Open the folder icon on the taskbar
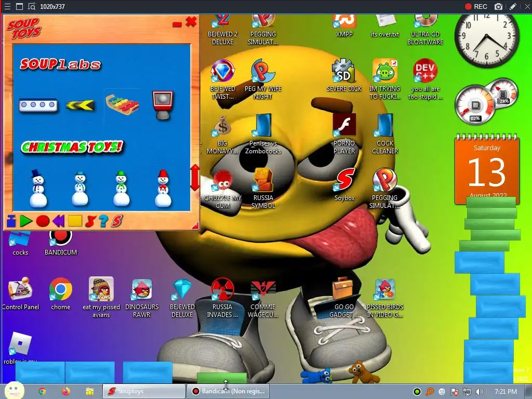This screenshot has height=399, width=532. (89, 391)
